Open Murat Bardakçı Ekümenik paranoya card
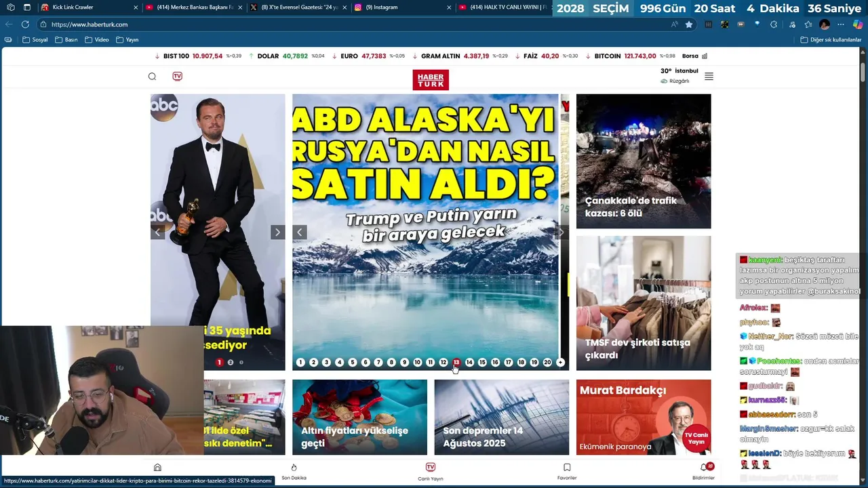Screen dimensions: 868x488 coord(644,417)
